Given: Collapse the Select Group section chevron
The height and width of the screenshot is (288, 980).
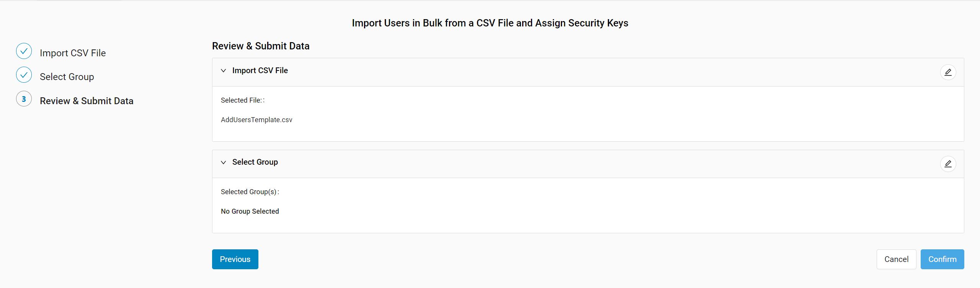Looking at the screenshot, I should click(x=224, y=162).
